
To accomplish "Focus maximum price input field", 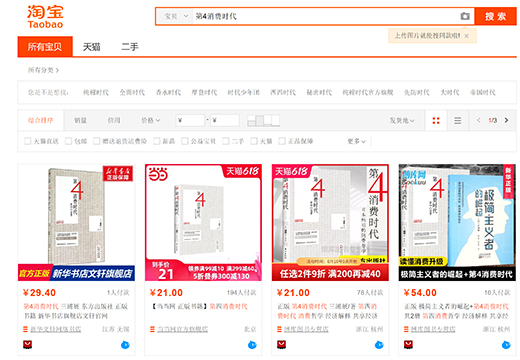I will (225, 120).
